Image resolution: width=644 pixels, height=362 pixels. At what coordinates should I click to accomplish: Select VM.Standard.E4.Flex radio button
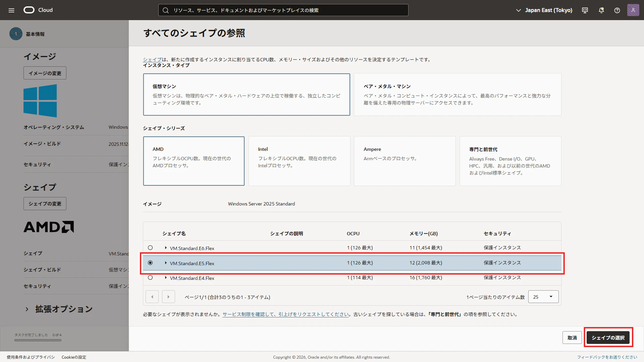[x=150, y=278]
